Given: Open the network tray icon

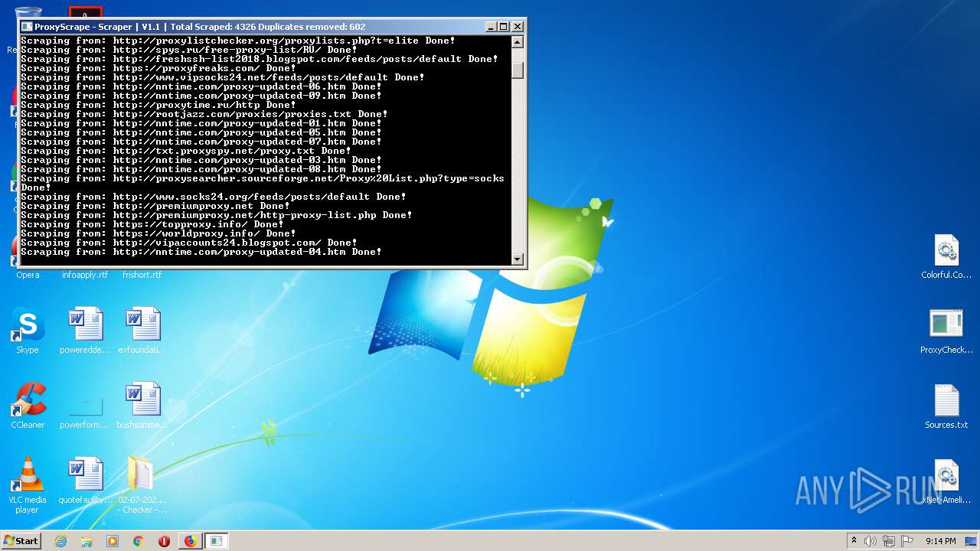Looking at the screenshot, I should [889, 541].
